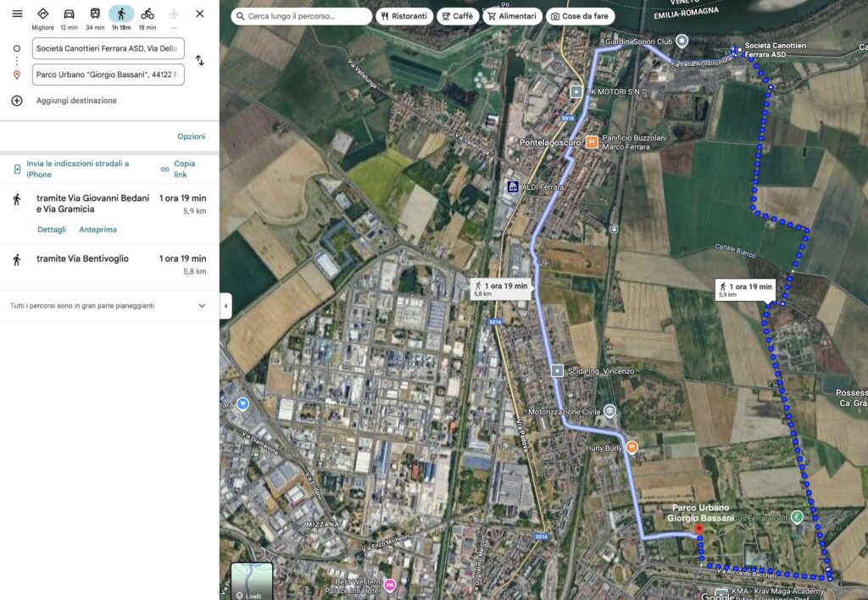This screenshot has height=600, width=868.
Task: Click the Copia link button
Action: (183, 169)
